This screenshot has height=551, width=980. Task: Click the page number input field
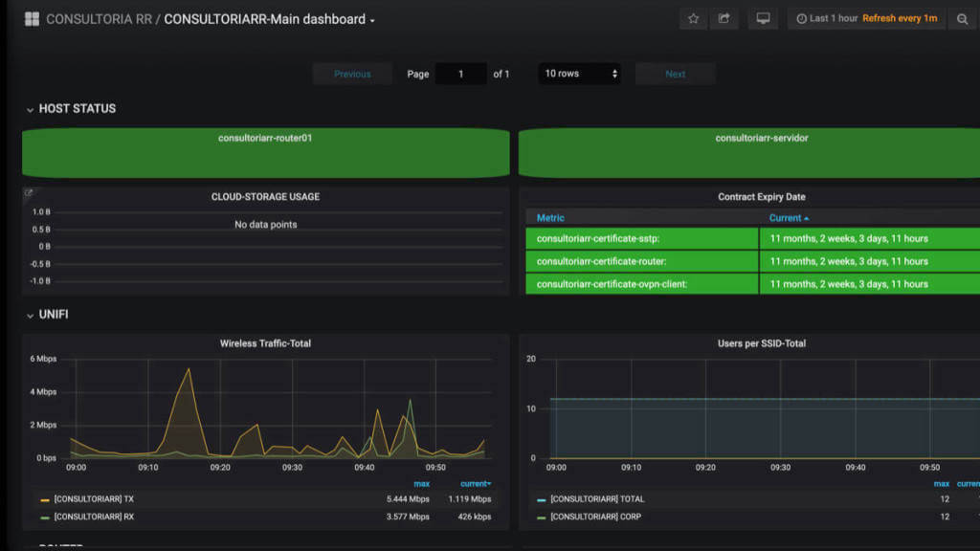point(460,74)
